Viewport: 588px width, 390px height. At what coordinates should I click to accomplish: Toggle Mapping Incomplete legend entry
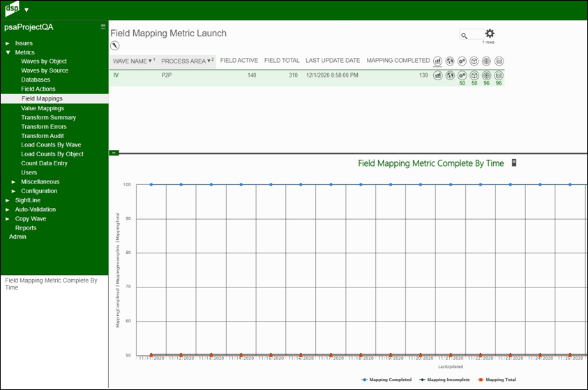[x=444, y=380]
